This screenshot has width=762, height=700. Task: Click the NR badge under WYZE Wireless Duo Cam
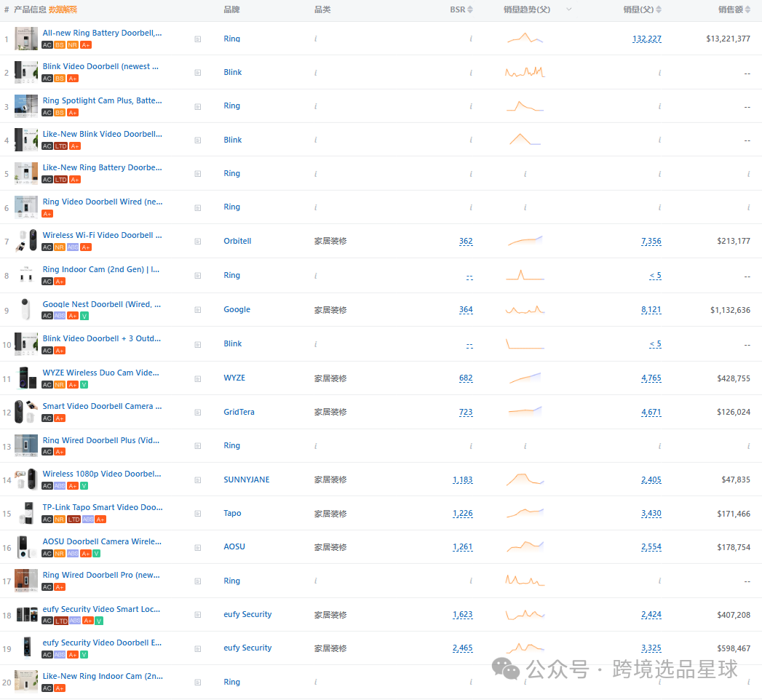(x=60, y=385)
